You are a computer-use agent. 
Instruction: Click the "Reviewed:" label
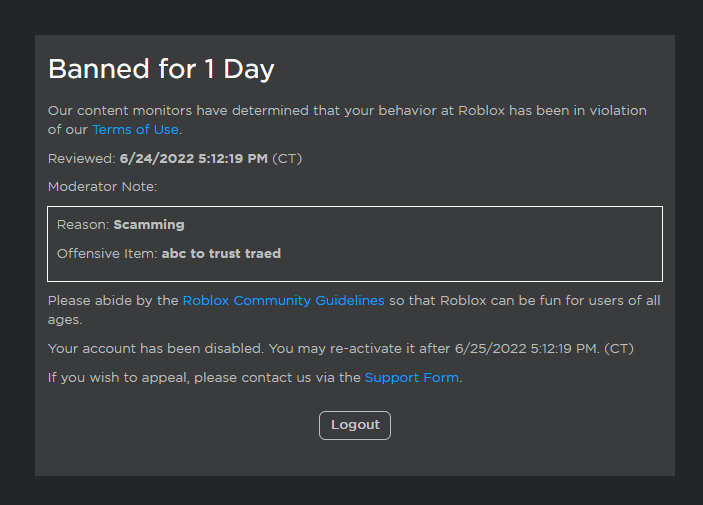click(82, 159)
